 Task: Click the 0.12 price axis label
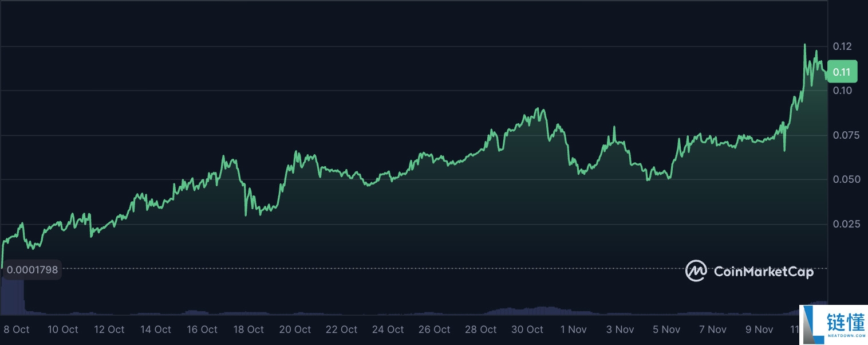point(842,46)
